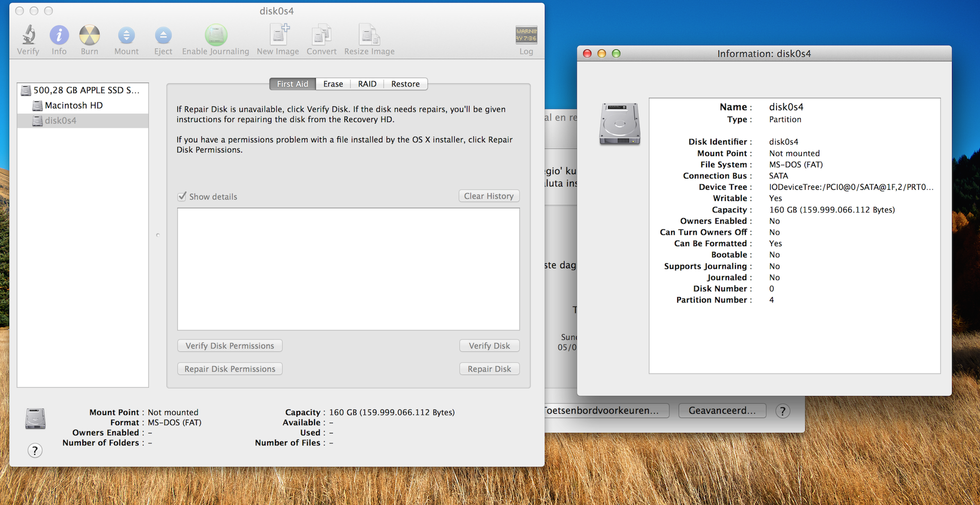Viewport: 980px width, 505px height.
Task: Click the hard drive icon in Information window
Action: coord(620,124)
